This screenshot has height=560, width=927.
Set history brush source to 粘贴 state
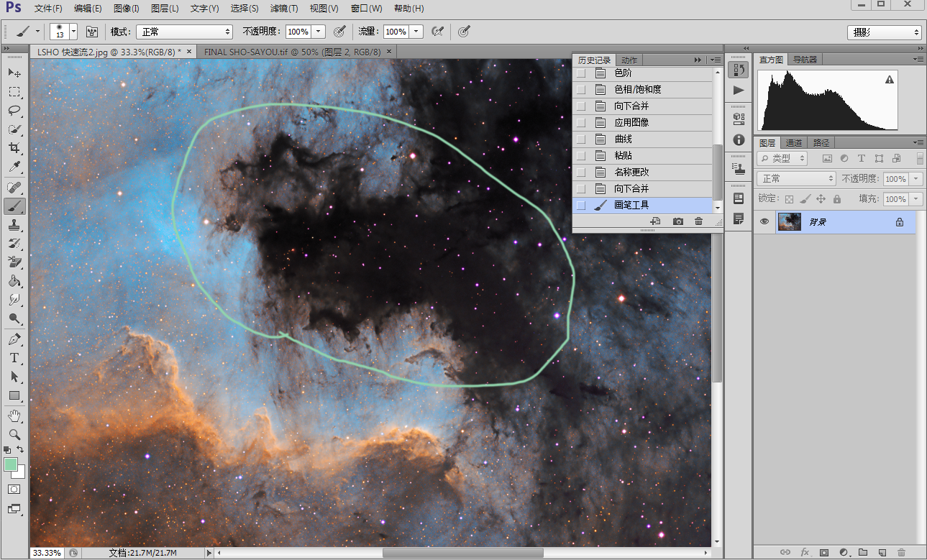tap(581, 155)
